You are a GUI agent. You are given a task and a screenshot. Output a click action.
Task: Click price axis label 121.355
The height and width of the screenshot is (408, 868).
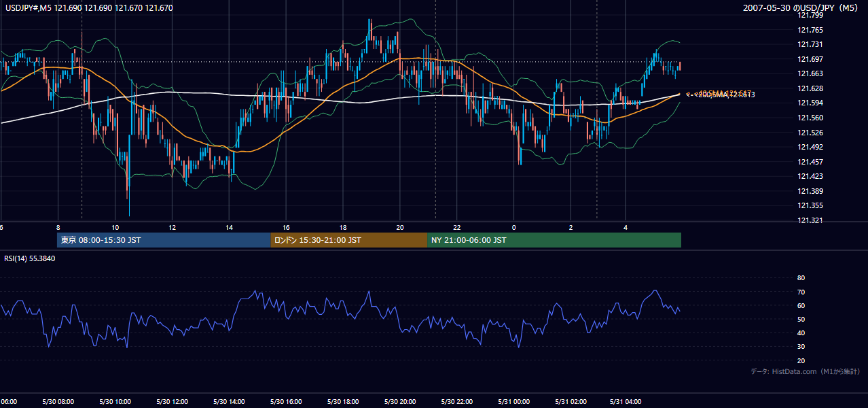[x=810, y=205]
